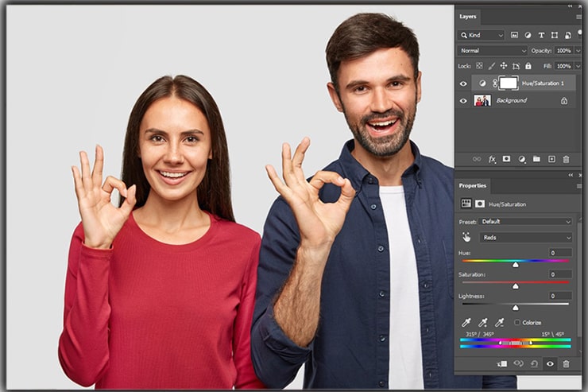Click the Lightness slider handle
Viewport: 588px width, 392px height.
(x=516, y=308)
